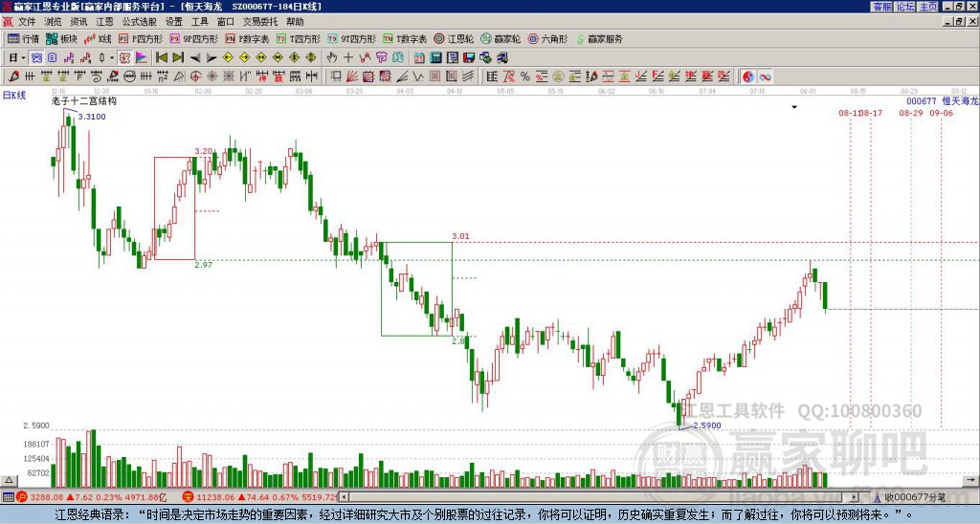Open the 9T四方形 tool
The width and height of the screenshot is (980, 524).
point(352,38)
